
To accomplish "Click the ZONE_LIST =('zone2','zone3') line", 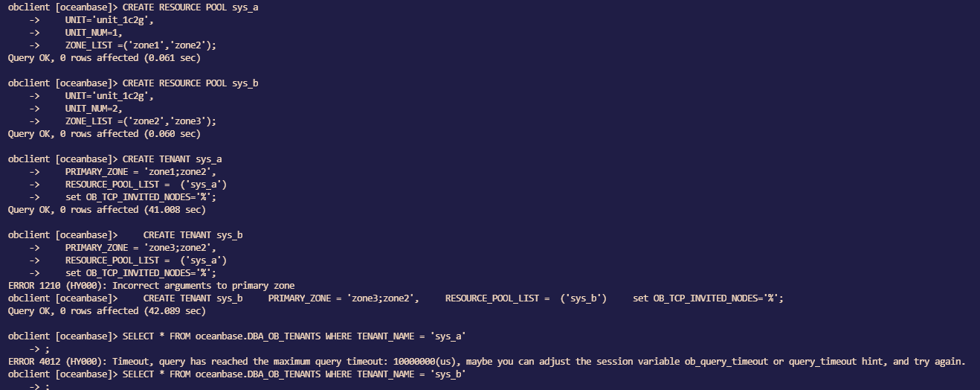I will pyautogui.click(x=141, y=121).
